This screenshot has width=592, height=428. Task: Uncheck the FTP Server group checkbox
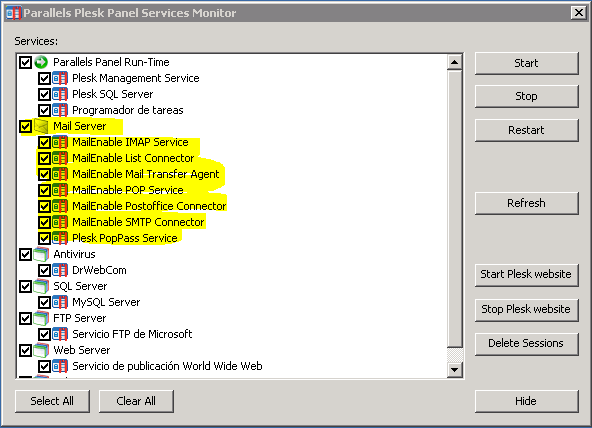pyautogui.click(x=25, y=318)
